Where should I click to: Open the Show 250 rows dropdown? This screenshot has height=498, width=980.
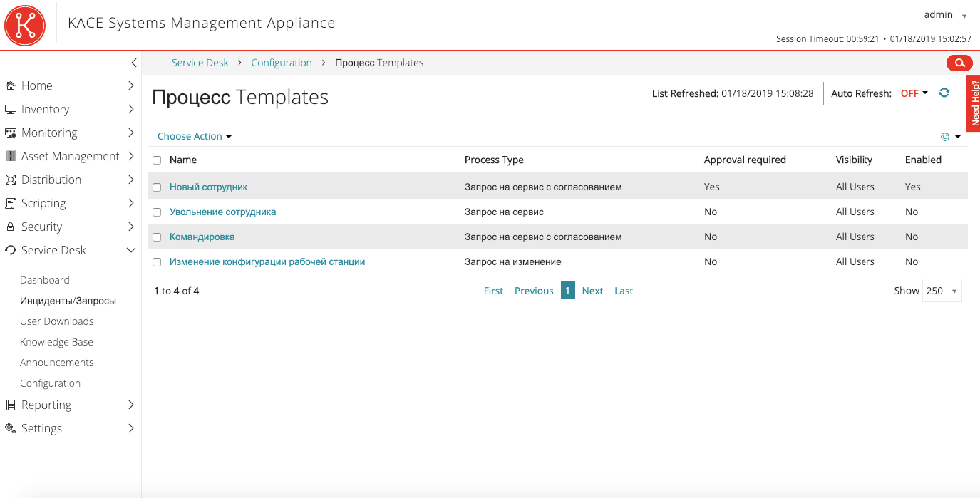942,291
